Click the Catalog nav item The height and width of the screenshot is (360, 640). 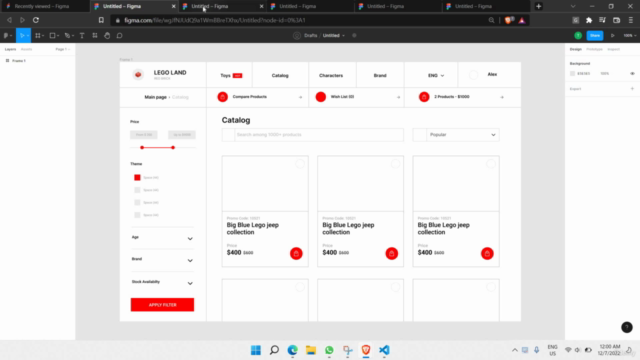tap(280, 76)
